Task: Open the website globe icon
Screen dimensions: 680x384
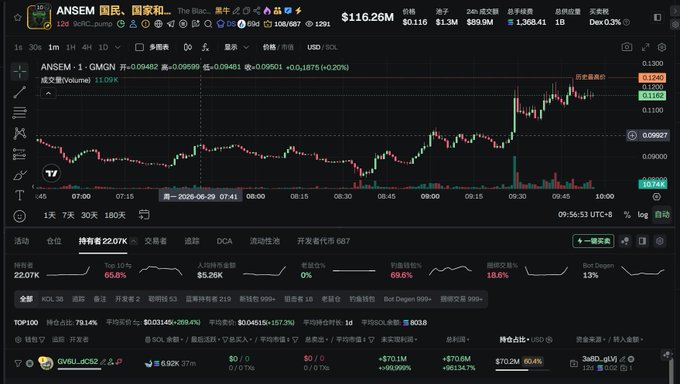Action: 158,24
